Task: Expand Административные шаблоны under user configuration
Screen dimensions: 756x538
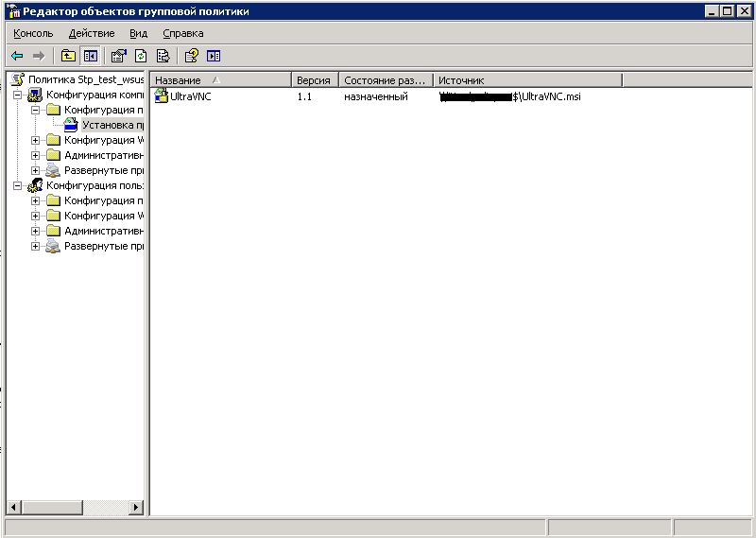Action: click(35, 231)
